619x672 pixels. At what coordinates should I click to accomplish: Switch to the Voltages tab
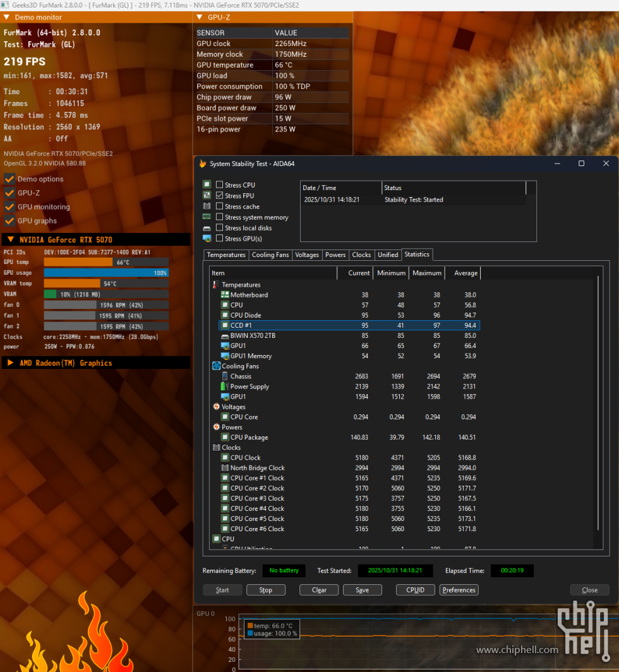[307, 255]
